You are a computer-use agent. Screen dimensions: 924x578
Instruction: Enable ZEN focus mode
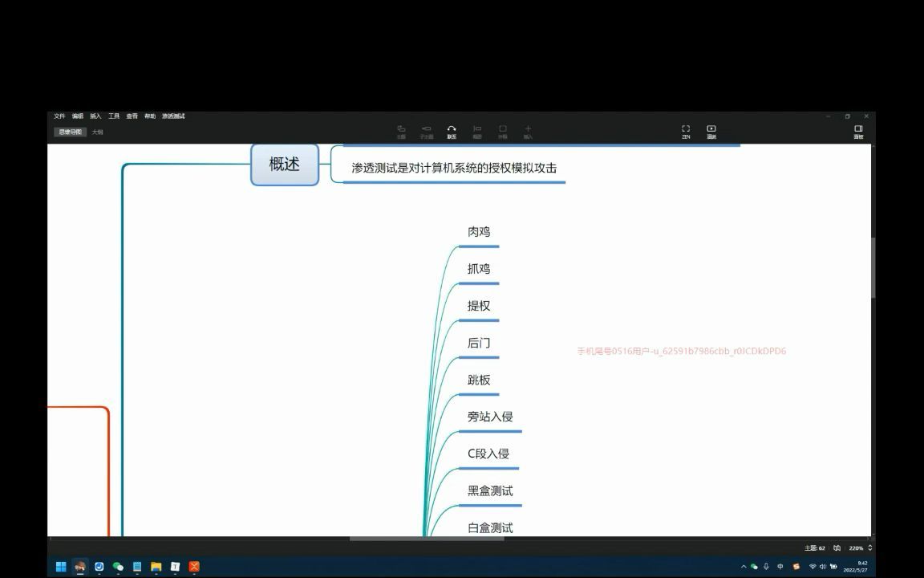pyautogui.click(x=686, y=130)
